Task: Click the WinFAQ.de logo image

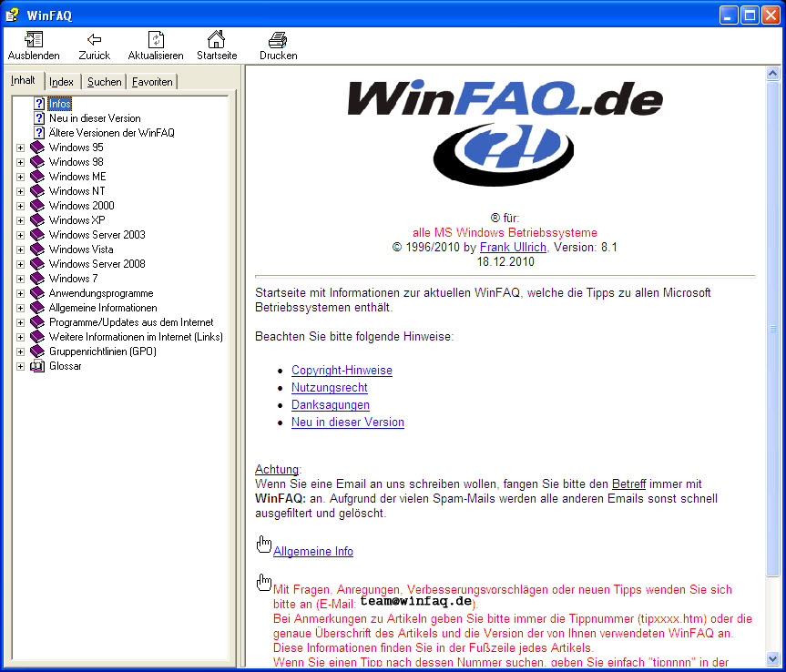Action: click(x=505, y=132)
